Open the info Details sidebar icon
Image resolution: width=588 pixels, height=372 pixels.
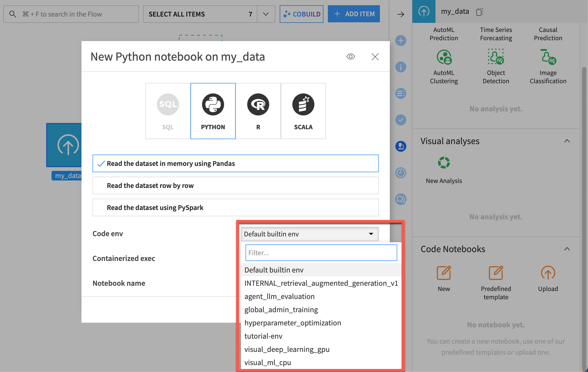[401, 67]
